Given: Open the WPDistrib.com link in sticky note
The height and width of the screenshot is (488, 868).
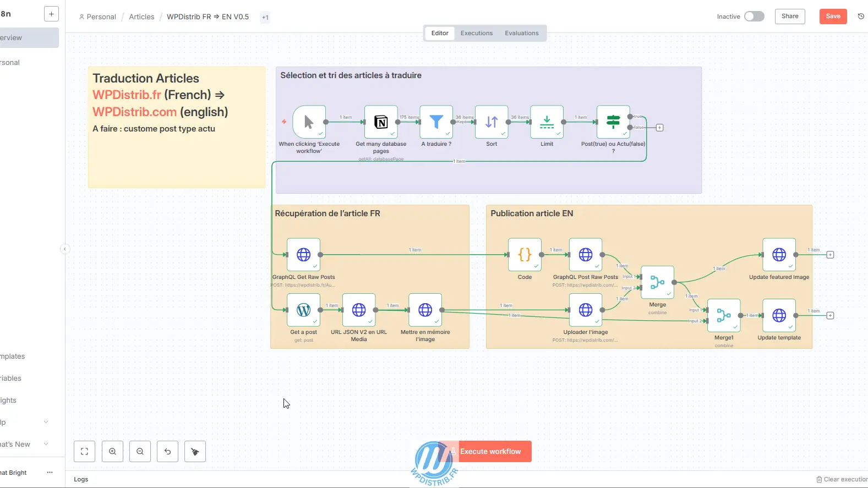Looking at the screenshot, I should [134, 112].
